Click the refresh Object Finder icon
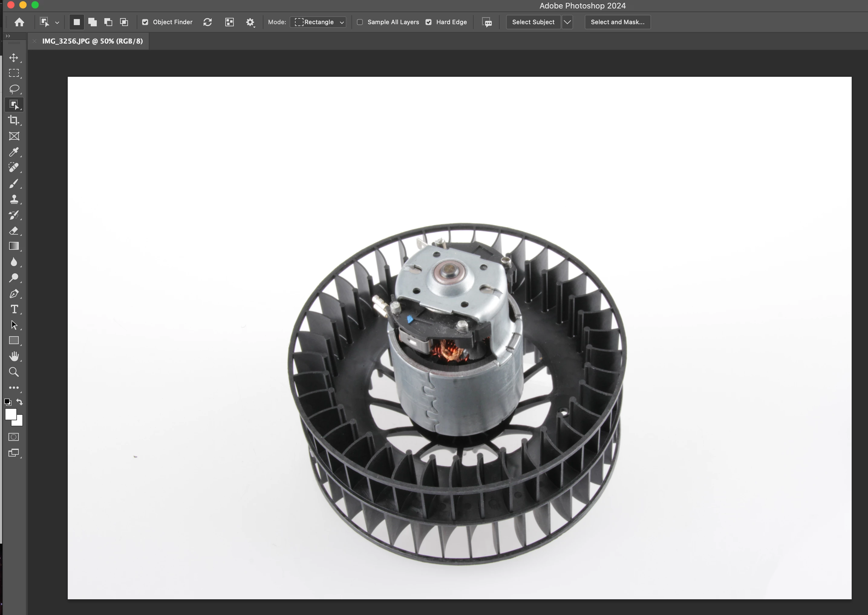 coord(207,22)
